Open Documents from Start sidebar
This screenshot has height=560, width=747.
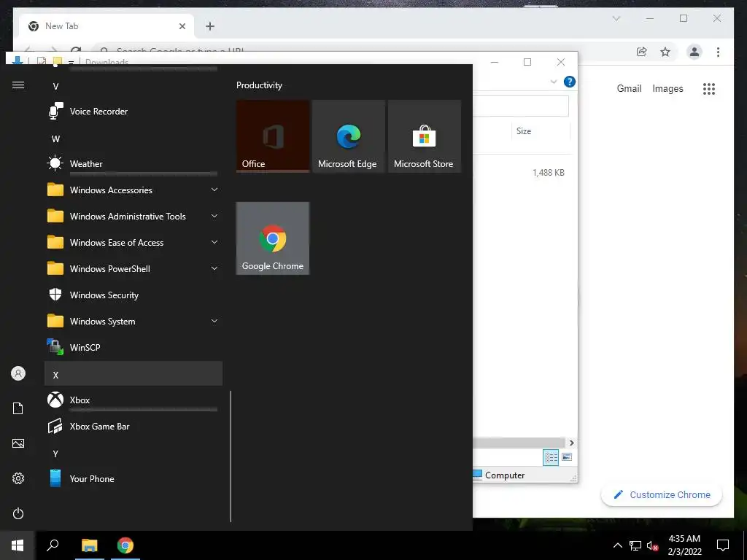(x=18, y=408)
